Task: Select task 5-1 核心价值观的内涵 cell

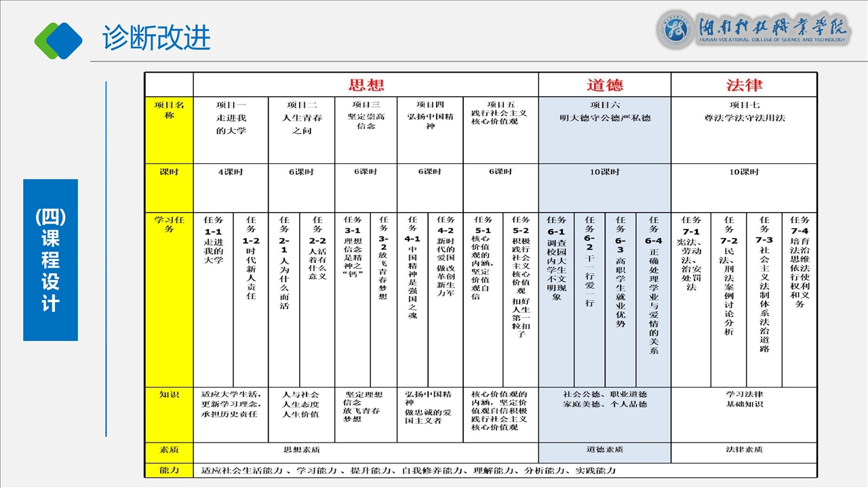Action: click(483, 259)
